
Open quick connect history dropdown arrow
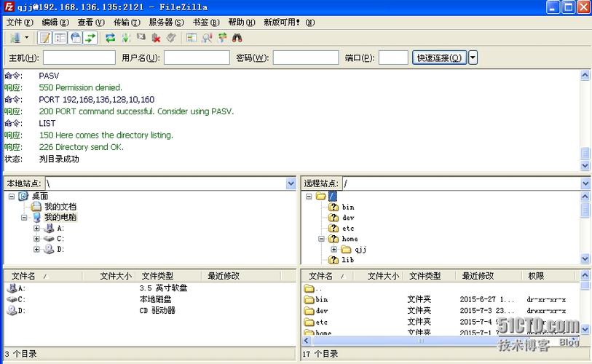pyautogui.click(x=473, y=58)
